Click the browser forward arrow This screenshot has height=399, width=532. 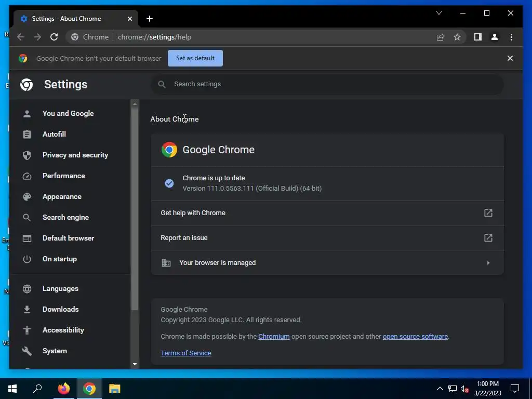(37, 37)
